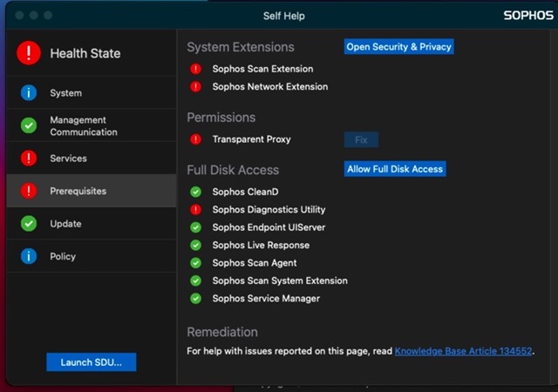Image resolution: width=558 pixels, height=392 pixels.
Task: Click the alert icon for Transparent Proxy
Action: click(x=195, y=139)
